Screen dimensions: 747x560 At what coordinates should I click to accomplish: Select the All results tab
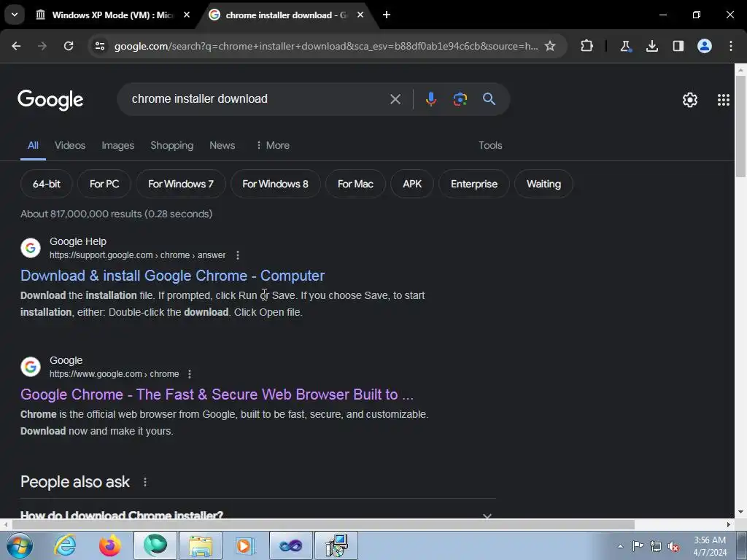pyautogui.click(x=33, y=145)
